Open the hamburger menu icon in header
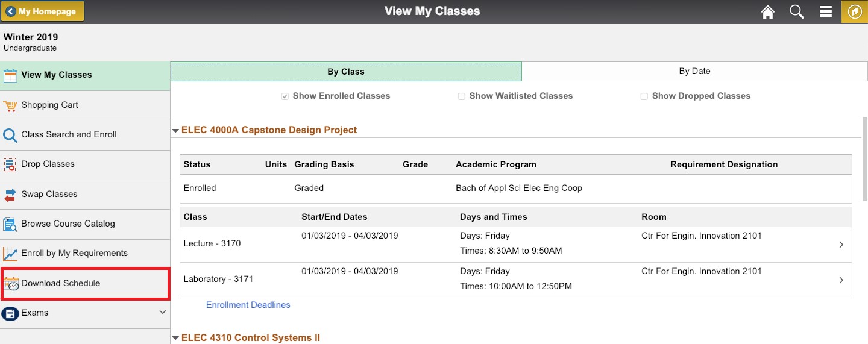The image size is (868, 344). 826,12
